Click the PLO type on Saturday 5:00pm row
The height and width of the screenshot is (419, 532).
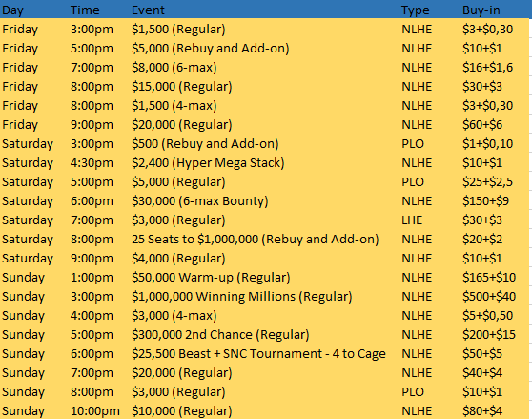coord(413,181)
